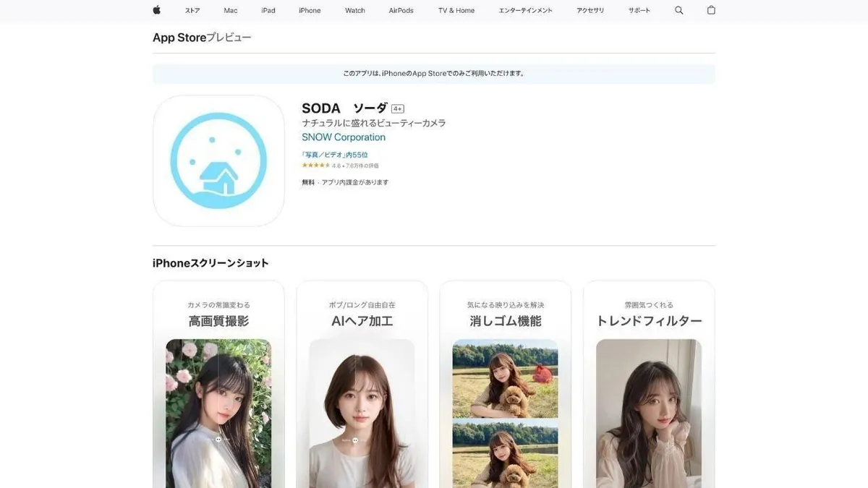Click the ナチュラルに盛れるビューティーカメラ subtitle

(x=374, y=123)
